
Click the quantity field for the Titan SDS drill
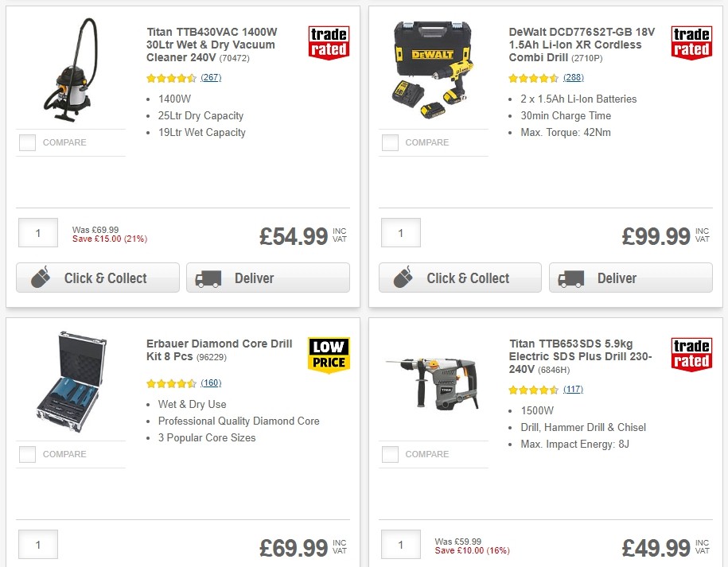(400, 544)
